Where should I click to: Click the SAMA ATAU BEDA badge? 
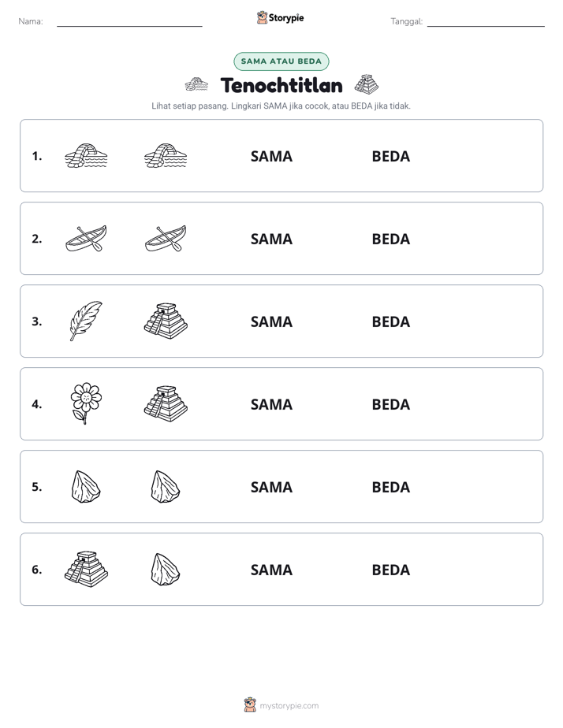pyautogui.click(x=281, y=61)
